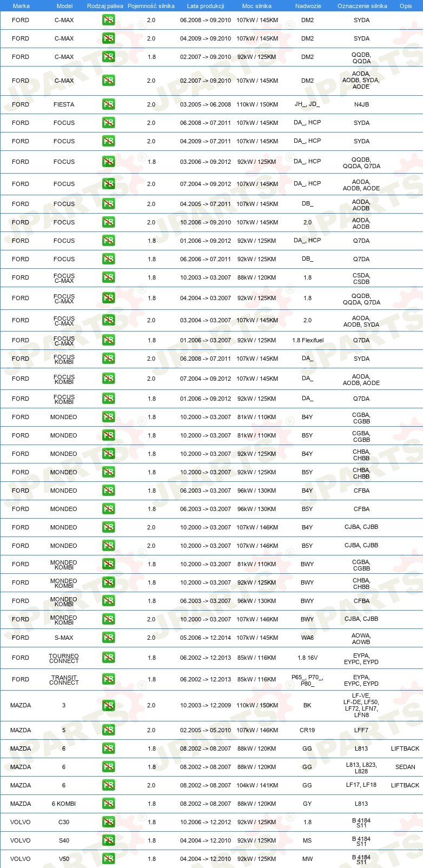Click the WA6 body code cell
423x868 pixels.
(307, 638)
